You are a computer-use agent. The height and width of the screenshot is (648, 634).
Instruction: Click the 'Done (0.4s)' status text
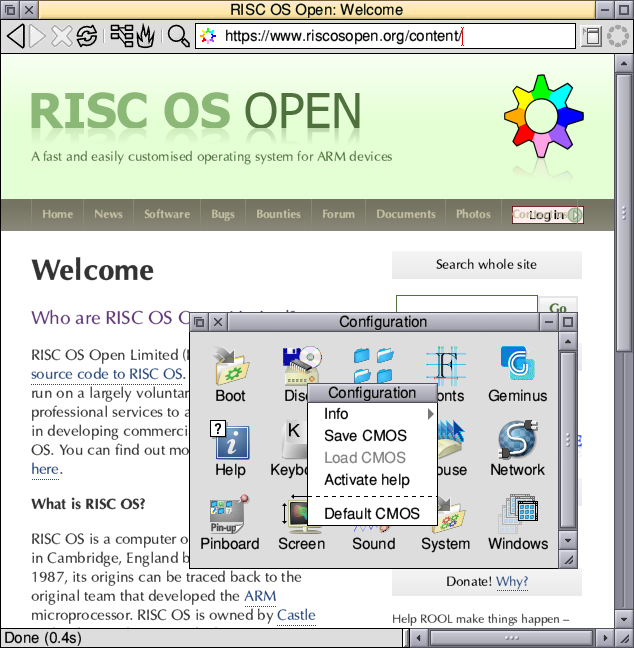coord(43,638)
